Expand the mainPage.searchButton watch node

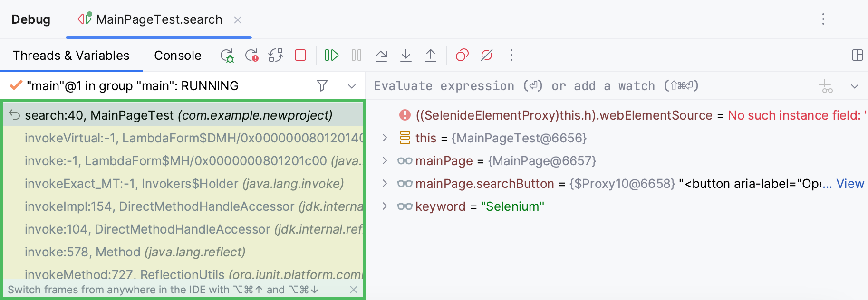[385, 184]
